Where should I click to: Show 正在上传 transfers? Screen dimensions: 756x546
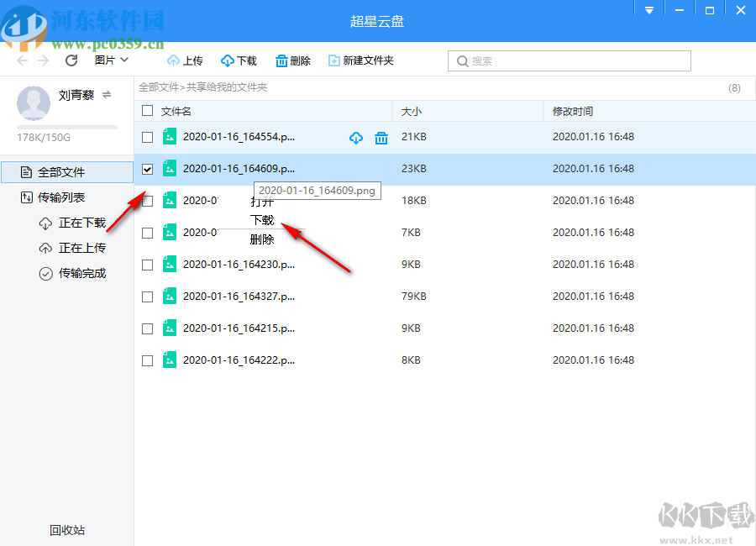[x=72, y=248]
